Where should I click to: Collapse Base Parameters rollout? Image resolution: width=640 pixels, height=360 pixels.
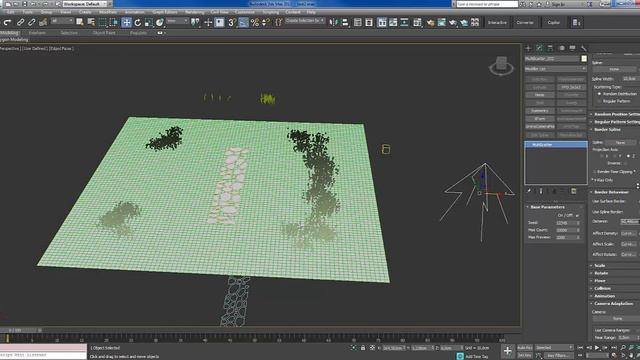555,207
